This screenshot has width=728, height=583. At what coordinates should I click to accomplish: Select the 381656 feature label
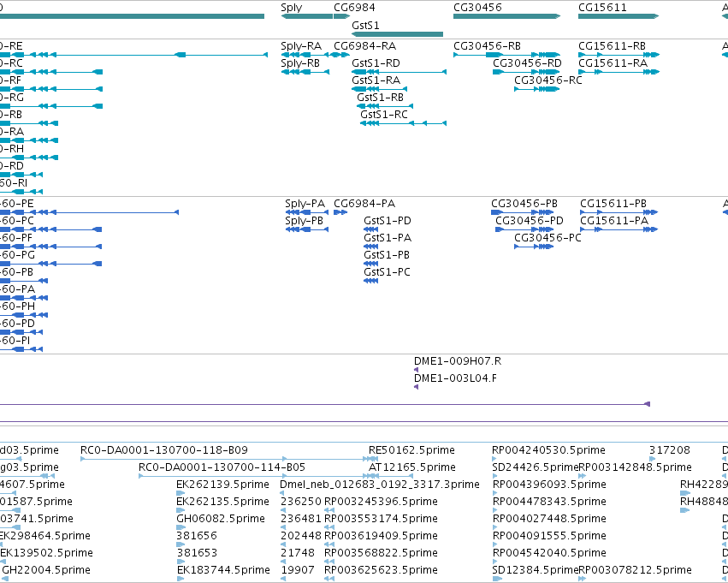[197, 536]
